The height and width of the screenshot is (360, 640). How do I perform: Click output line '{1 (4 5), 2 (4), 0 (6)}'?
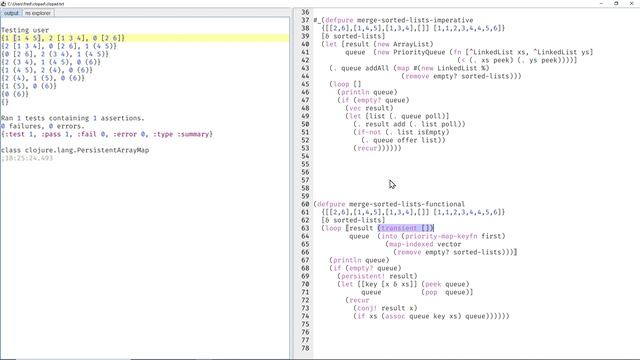(x=47, y=70)
